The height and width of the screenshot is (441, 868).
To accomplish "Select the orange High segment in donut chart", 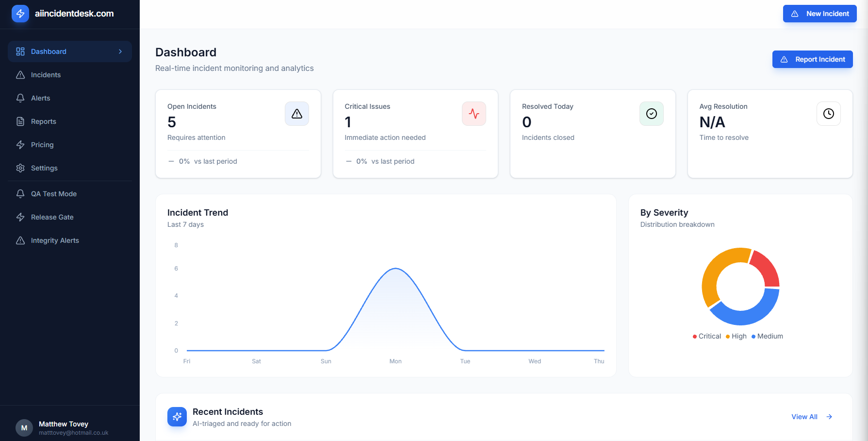I will pyautogui.click(x=717, y=274).
